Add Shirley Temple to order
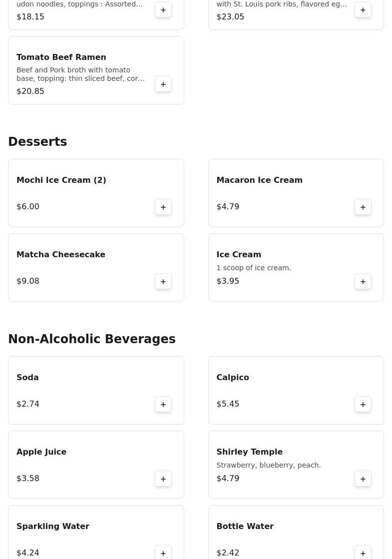 click(x=363, y=479)
